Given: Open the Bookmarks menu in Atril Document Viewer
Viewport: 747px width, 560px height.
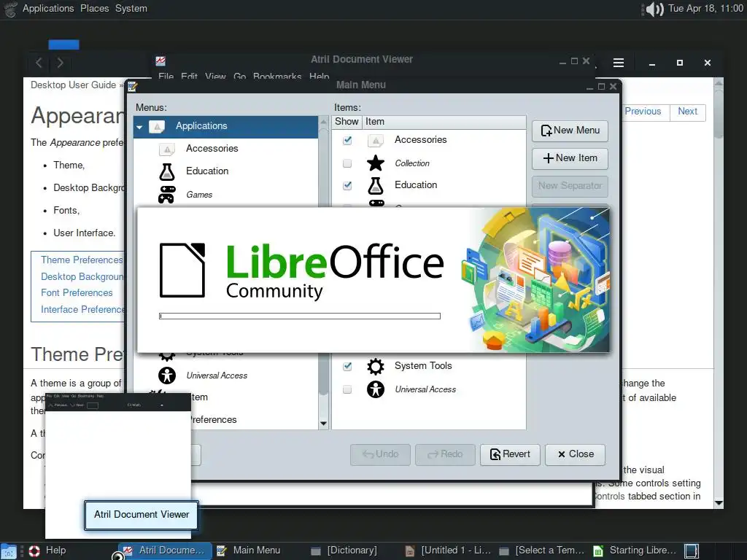Looking at the screenshot, I should pyautogui.click(x=277, y=76).
